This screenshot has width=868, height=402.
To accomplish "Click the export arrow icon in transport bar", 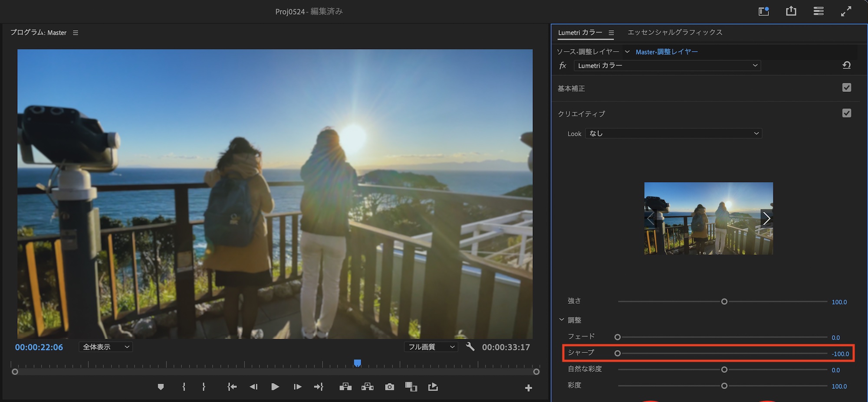I will 433,387.
